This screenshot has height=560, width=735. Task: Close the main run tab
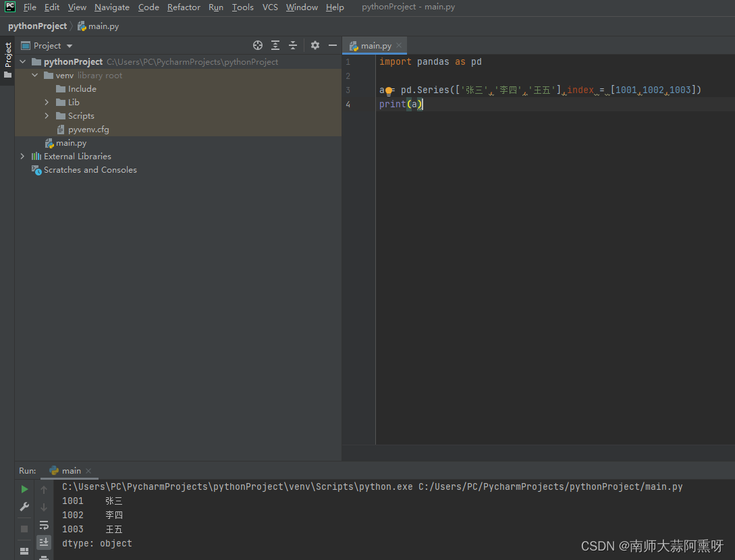click(x=88, y=470)
